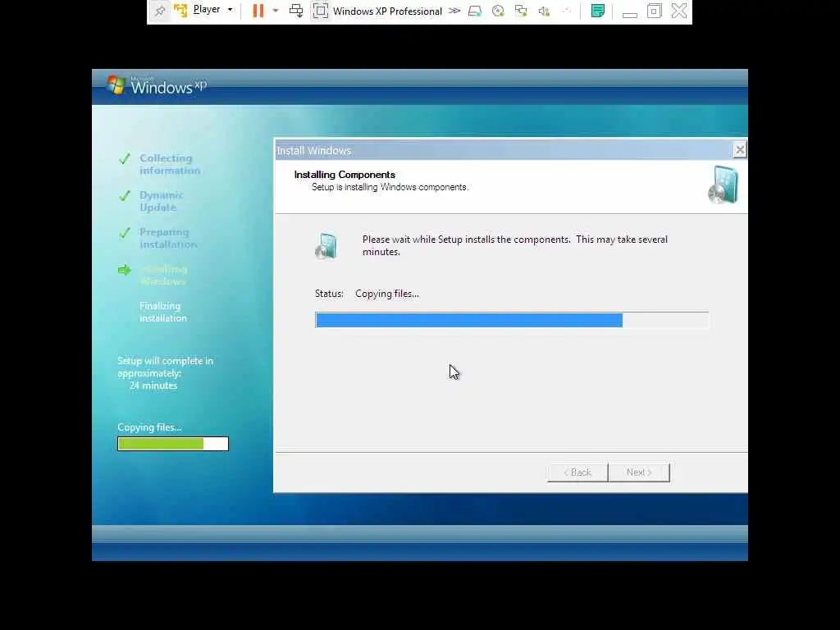Select the Finalizing installation step
The width and height of the screenshot is (840, 630).
click(x=163, y=312)
